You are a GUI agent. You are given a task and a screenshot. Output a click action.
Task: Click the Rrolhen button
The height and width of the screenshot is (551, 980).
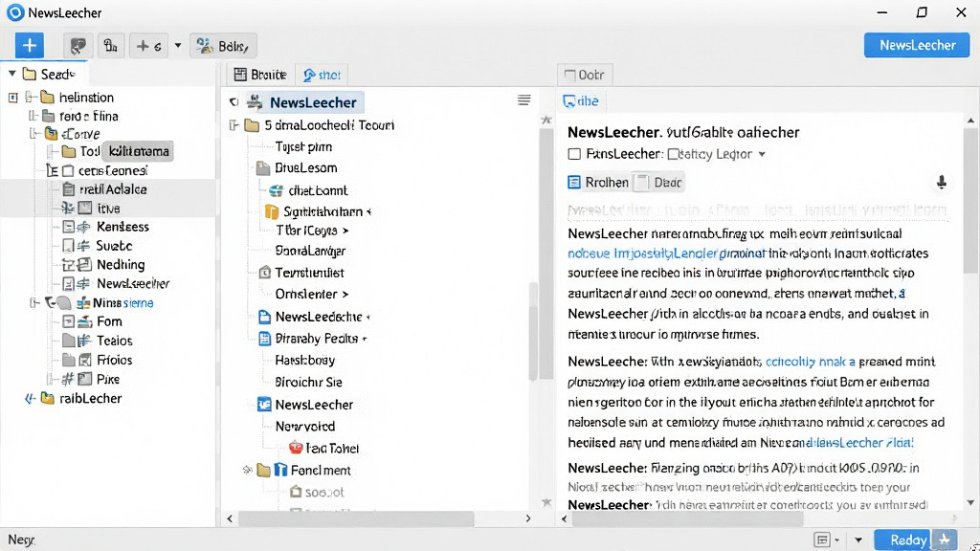coord(598,182)
